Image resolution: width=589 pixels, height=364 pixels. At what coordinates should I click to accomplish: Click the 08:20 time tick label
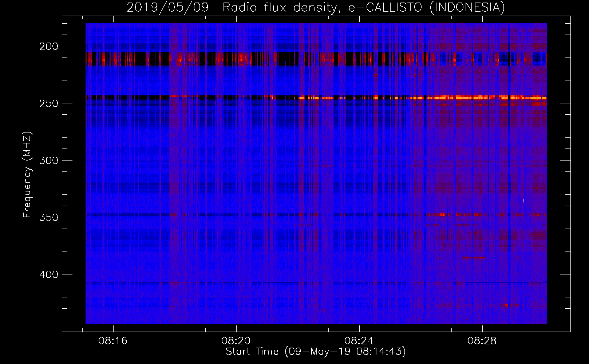coord(236,341)
